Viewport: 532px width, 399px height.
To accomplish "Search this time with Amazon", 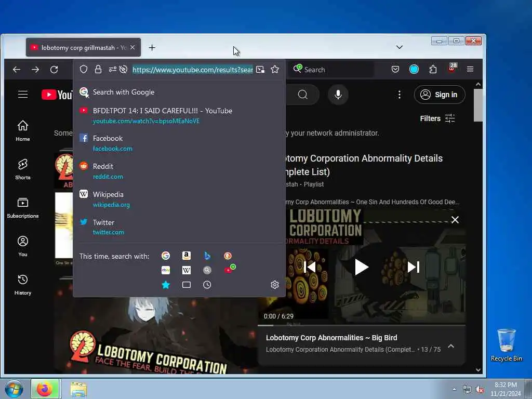I will point(187,256).
